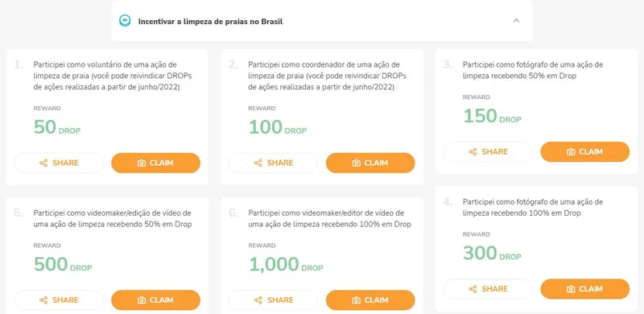Screen dimensions: 644x314
Task: Click share icon on task number 1
Action: coord(43,163)
